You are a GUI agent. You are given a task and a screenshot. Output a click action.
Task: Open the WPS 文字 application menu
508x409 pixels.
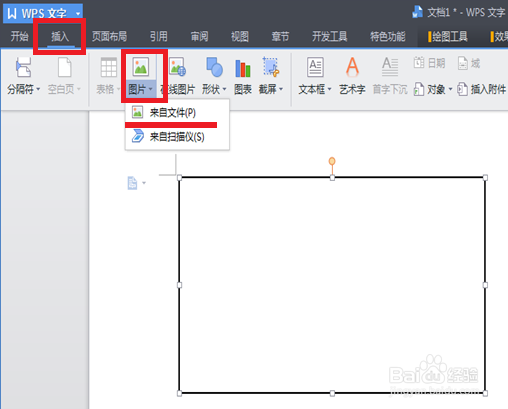click(43, 13)
